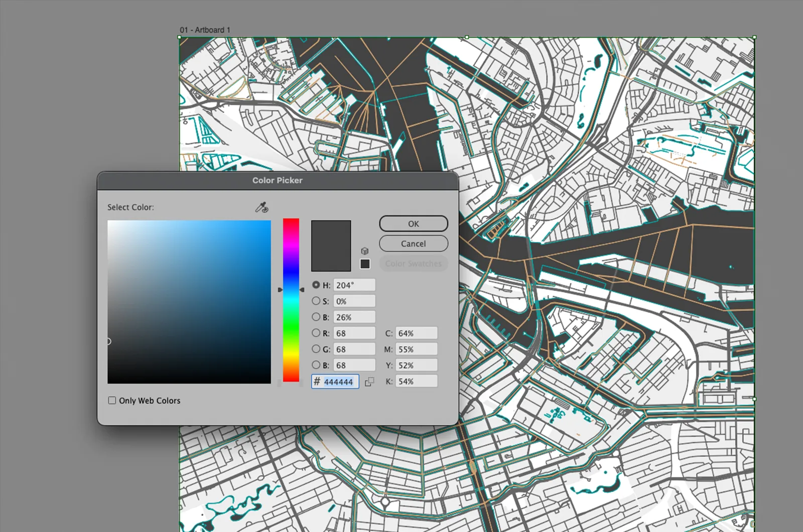Click the G value field

354,349
